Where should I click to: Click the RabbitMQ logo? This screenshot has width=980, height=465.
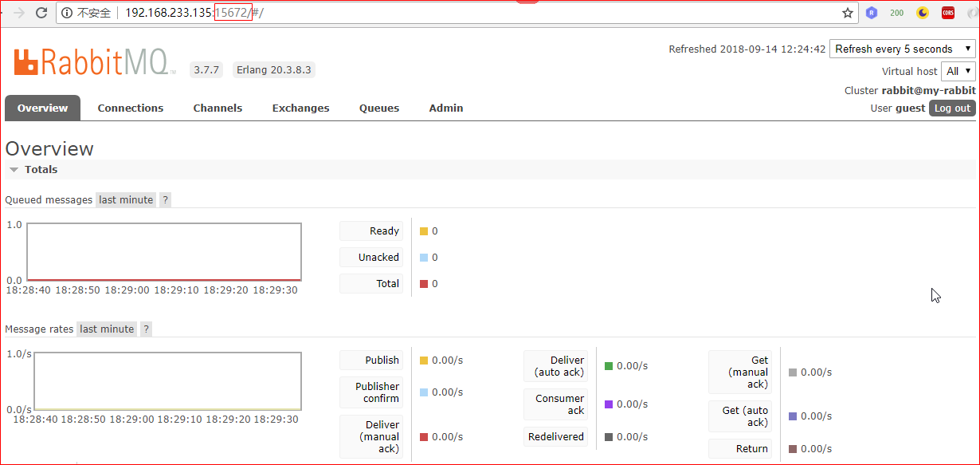(x=95, y=62)
